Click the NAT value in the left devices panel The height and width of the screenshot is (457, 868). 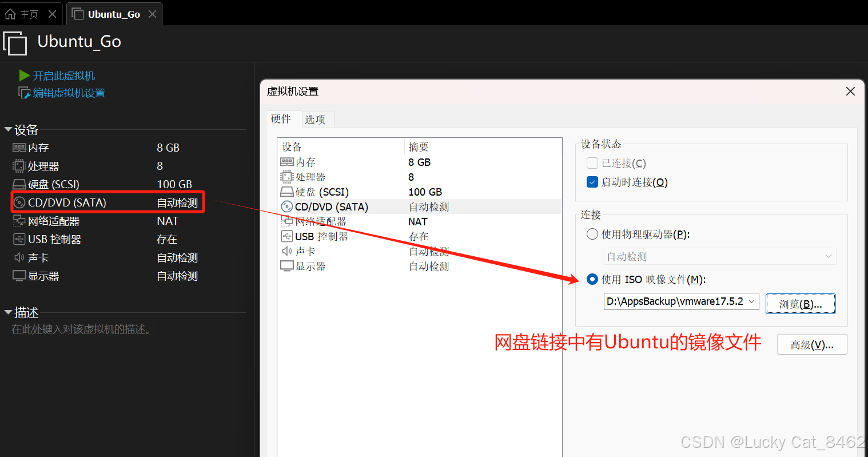coord(168,221)
